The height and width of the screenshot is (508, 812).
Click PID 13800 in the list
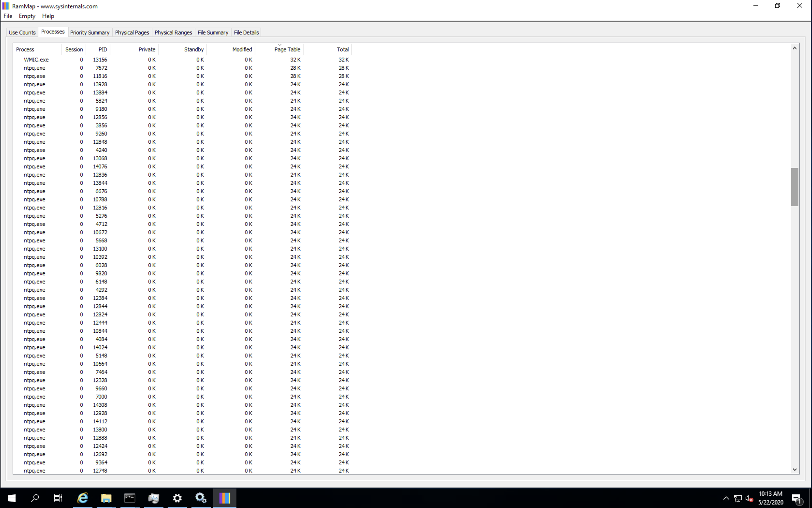click(100, 430)
